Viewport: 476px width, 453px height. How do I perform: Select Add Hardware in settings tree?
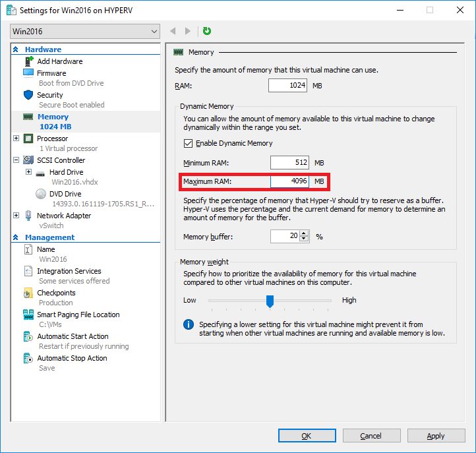click(60, 61)
